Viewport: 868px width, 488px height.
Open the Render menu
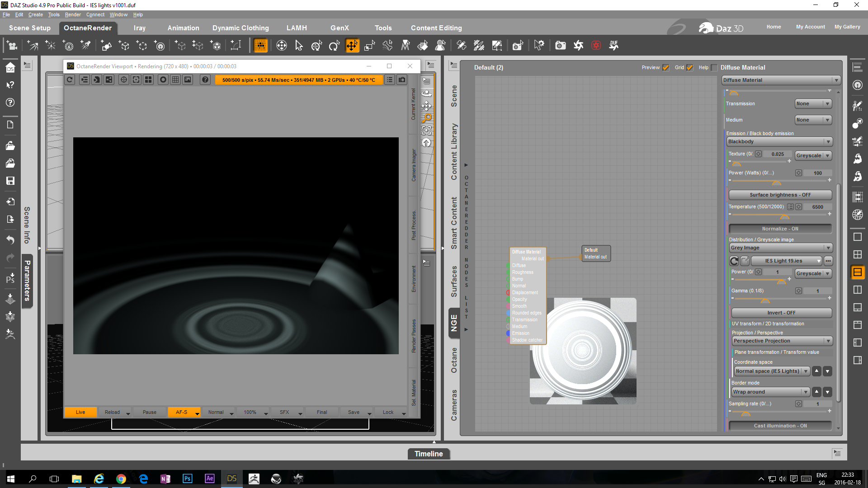coord(72,14)
